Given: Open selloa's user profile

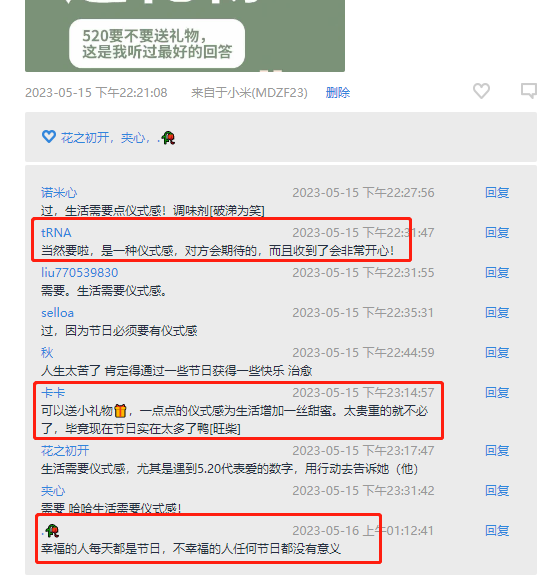Looking at the screenshot, I should pyautogui.click(x=57, y=313).
